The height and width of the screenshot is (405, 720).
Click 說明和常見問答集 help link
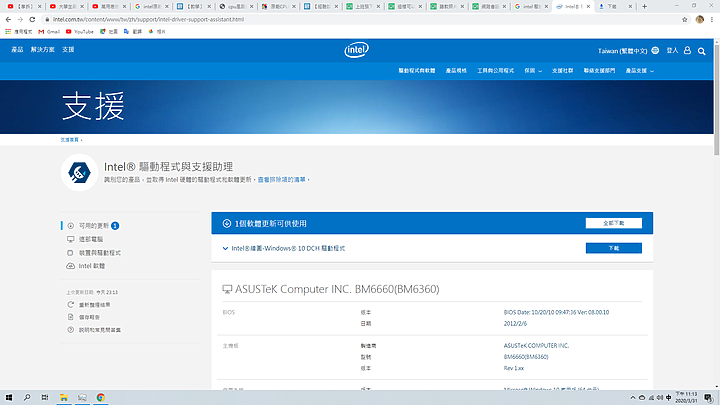tap(100, 330)
